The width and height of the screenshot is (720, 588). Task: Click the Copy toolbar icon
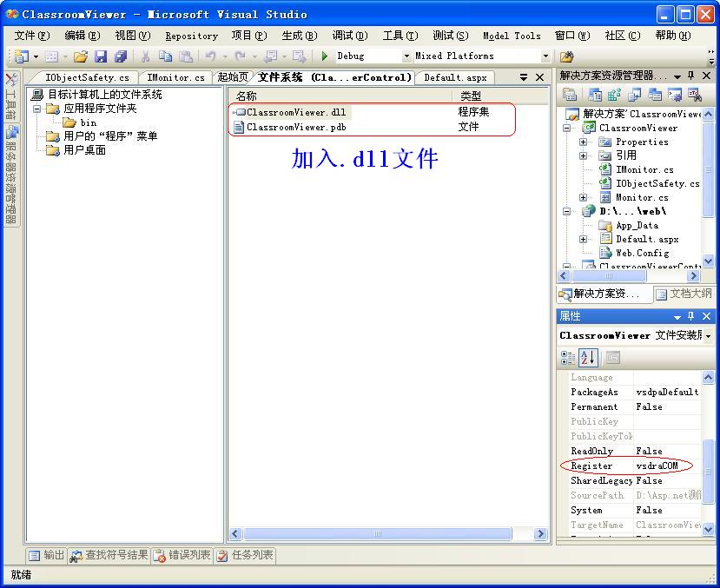pyautogui.click(x=165, y=56)
